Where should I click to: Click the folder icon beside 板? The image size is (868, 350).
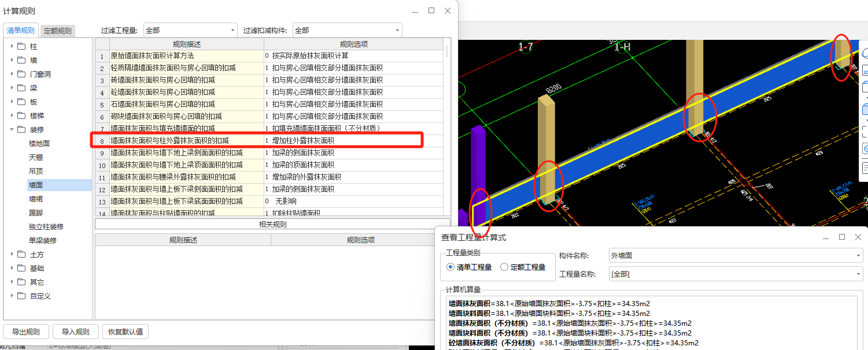(x=21, y=102)
